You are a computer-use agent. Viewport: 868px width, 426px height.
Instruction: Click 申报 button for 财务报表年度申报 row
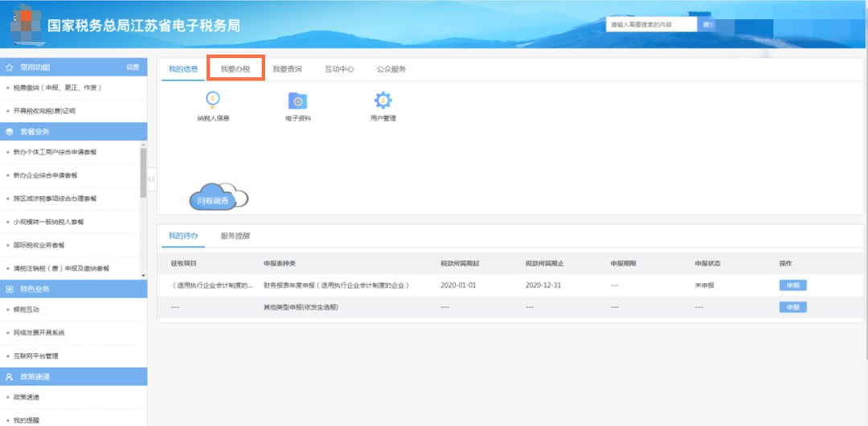(792, 285)
